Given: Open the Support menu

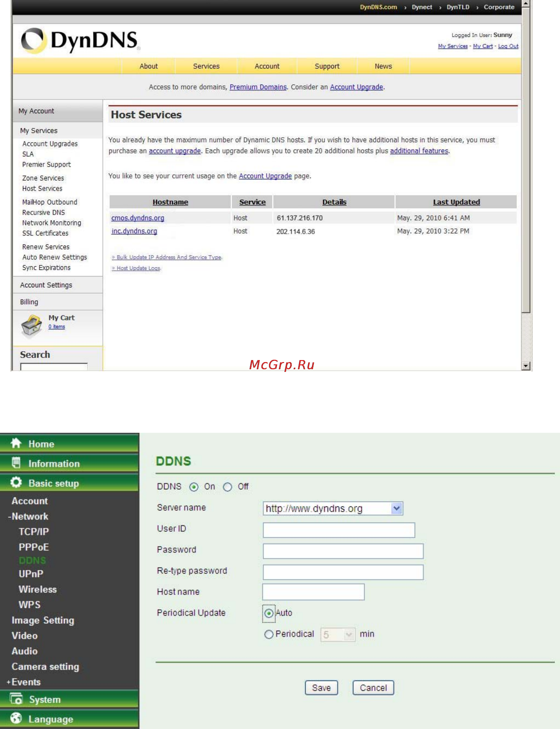Looking at the screenshot, I should coord(327,66).
